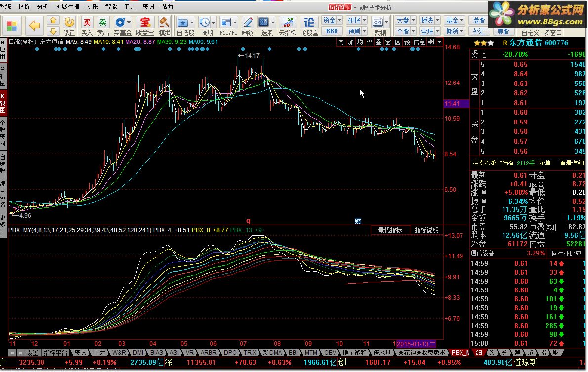
Task: Open the 智能 menu
Action: [111, 7]
